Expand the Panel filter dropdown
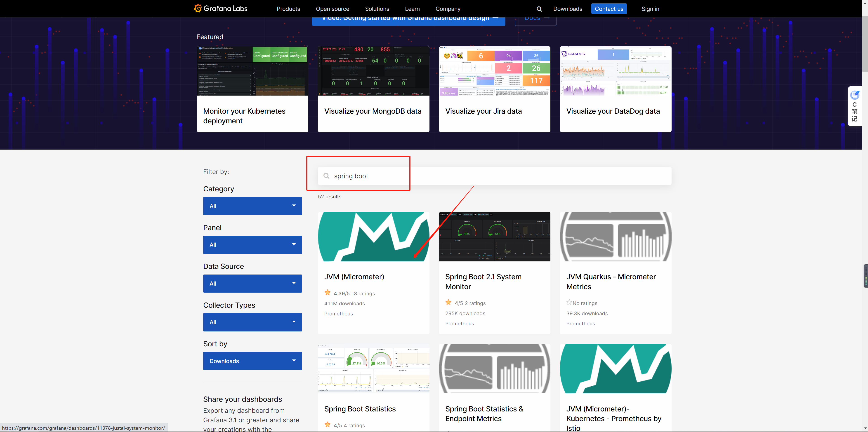 (x=252, y=245)
